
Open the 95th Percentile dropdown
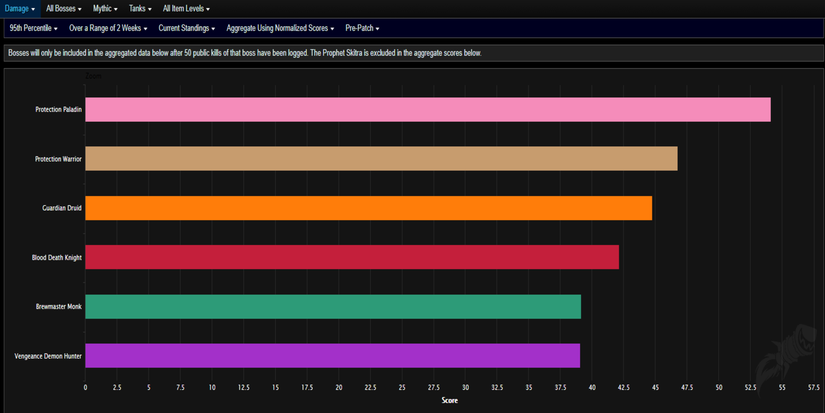pos(34,28)
